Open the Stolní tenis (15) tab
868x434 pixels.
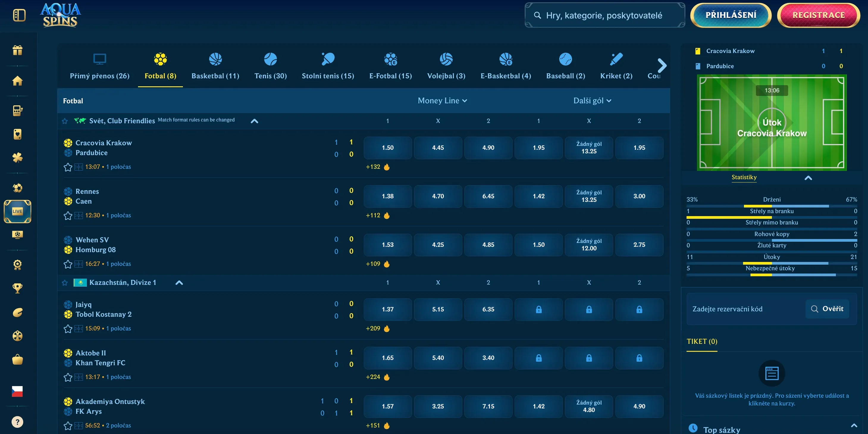click(x=328, y=66)
